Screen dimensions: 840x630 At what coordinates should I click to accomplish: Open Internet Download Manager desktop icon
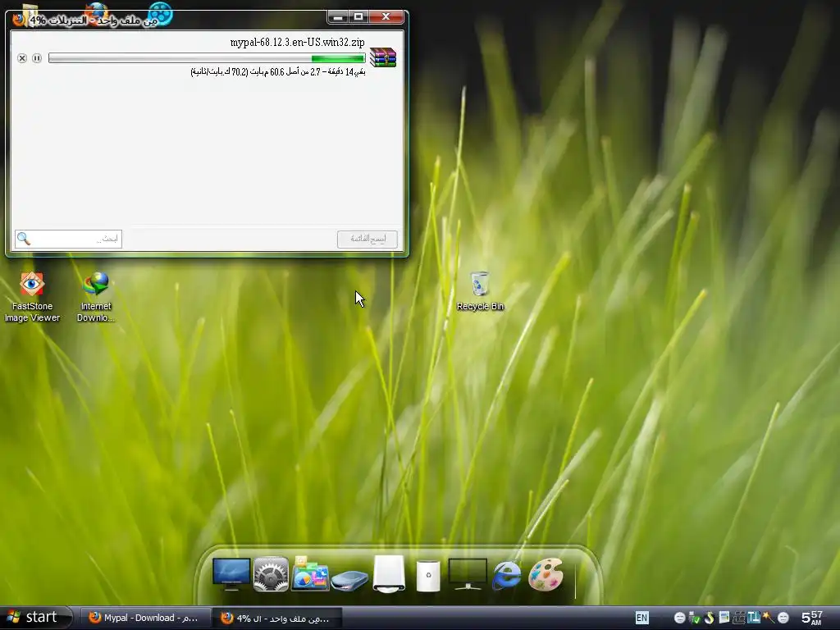(x=96, y=297)
